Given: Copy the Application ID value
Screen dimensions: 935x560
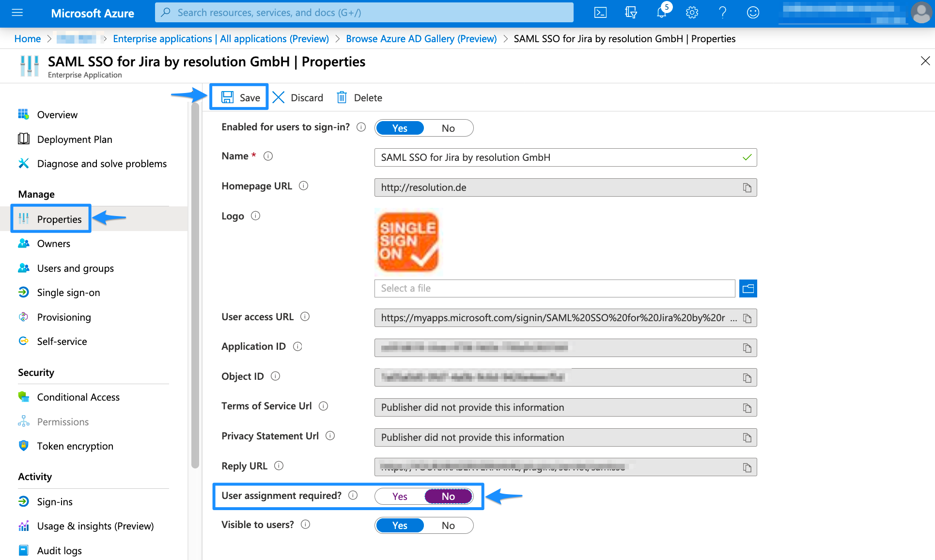Looking at the screenshot, I should tap(747, 348).
